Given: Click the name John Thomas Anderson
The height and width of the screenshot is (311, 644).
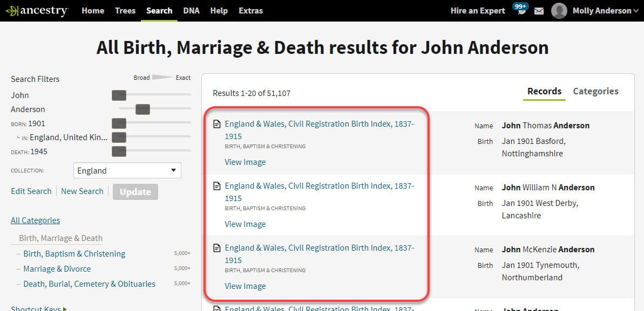Looking at the screenshot, I should [x=545, y=126].
